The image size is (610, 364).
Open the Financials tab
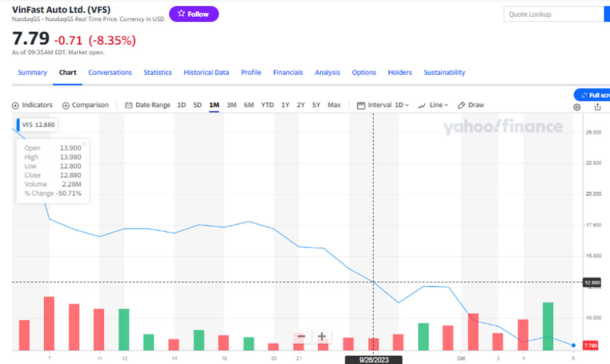[x=288, y=73]
